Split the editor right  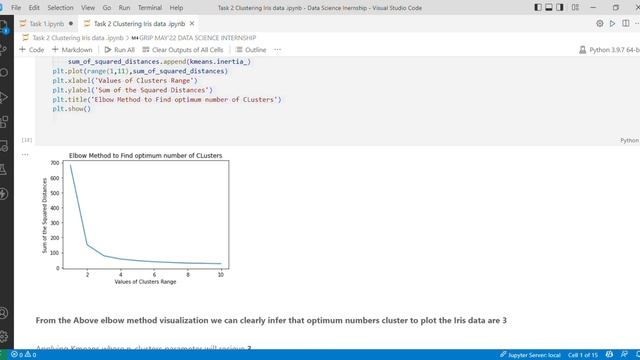(626, 23)
